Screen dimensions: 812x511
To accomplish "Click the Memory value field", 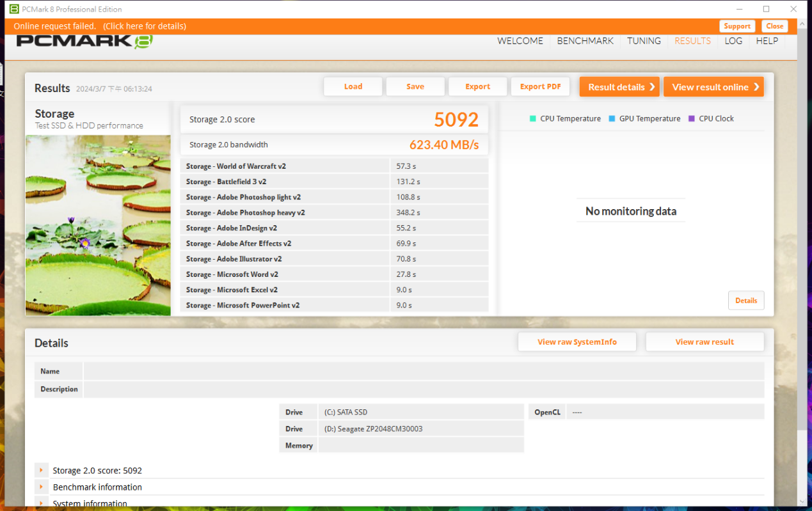I will coord(421,445).
